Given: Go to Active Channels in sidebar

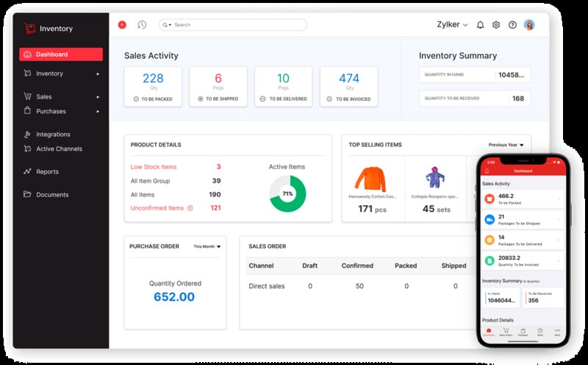Looking at the screenshot, I should point(59,149).
